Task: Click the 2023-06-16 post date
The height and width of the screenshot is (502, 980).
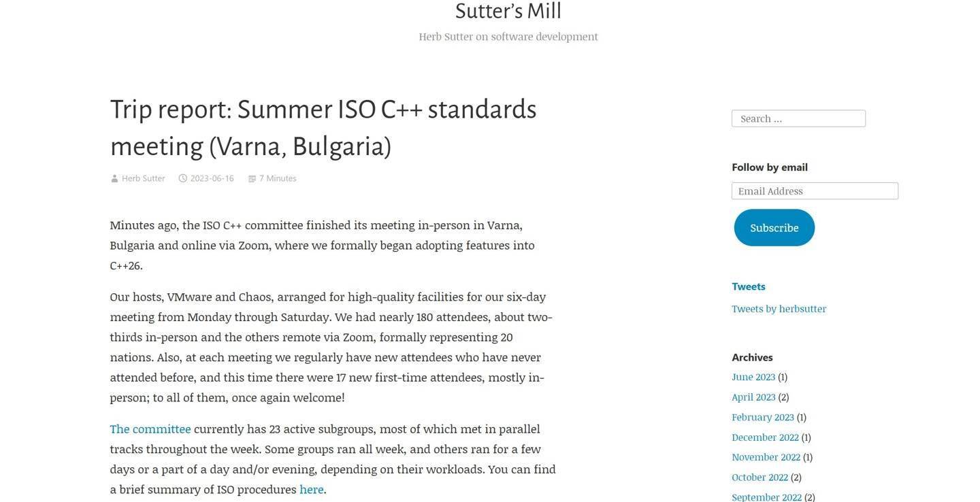Action: [x=212, y=178]
